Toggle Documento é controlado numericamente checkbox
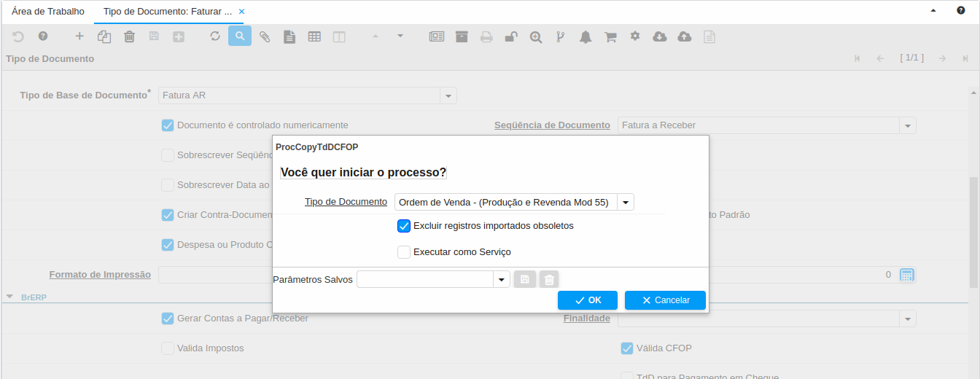 168,125
